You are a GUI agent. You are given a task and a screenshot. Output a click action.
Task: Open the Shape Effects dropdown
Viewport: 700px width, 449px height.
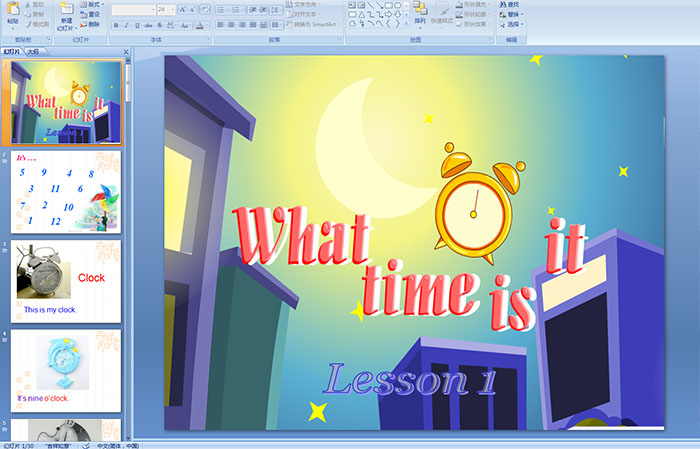[x=473, y=24]
